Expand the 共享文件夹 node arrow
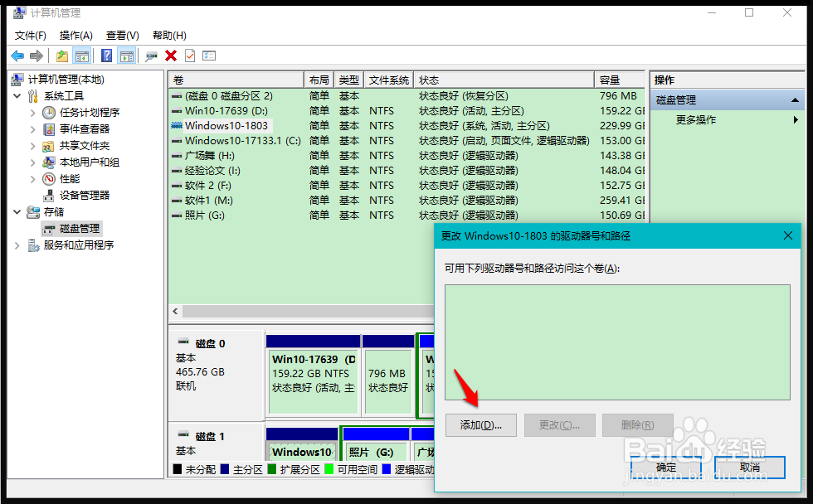The image size is (813, 504). 32,146
